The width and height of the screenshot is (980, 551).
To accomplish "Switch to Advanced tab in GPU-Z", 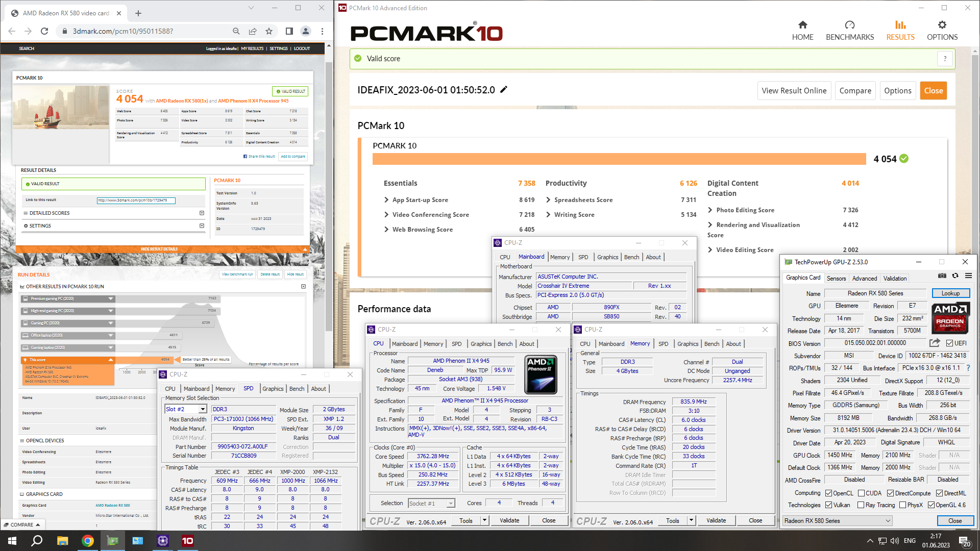I will (865, 279).
